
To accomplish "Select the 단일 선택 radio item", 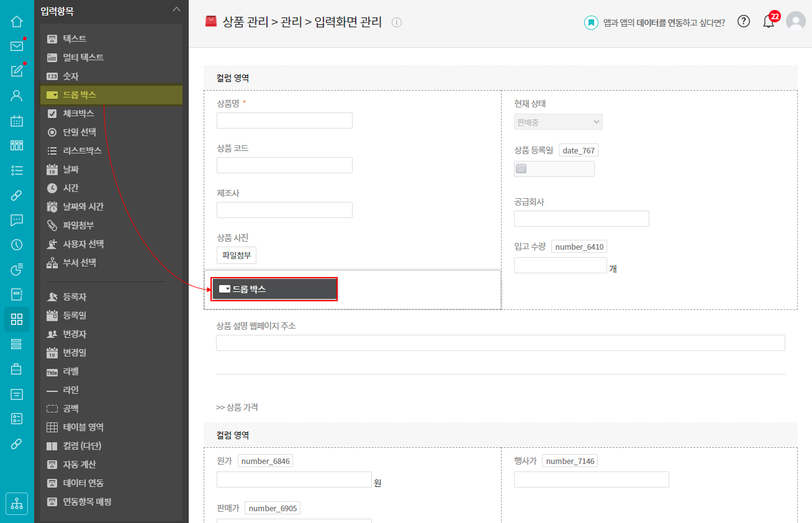I will [79, 132].
